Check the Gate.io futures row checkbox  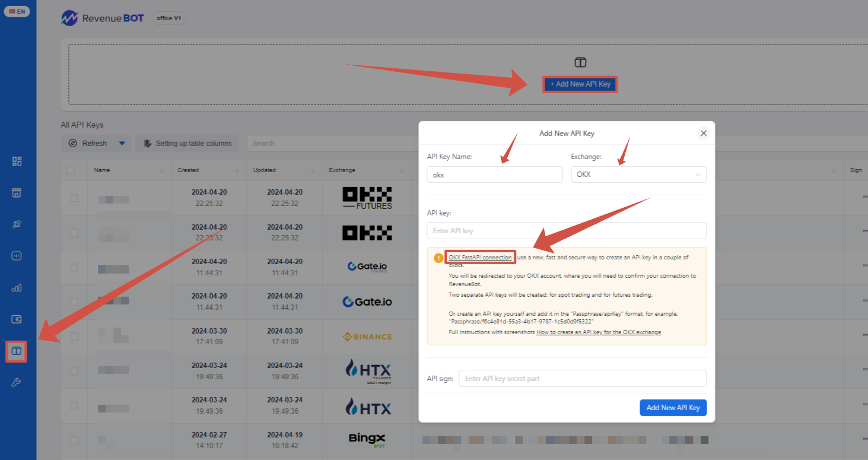[x=74, y=267]
